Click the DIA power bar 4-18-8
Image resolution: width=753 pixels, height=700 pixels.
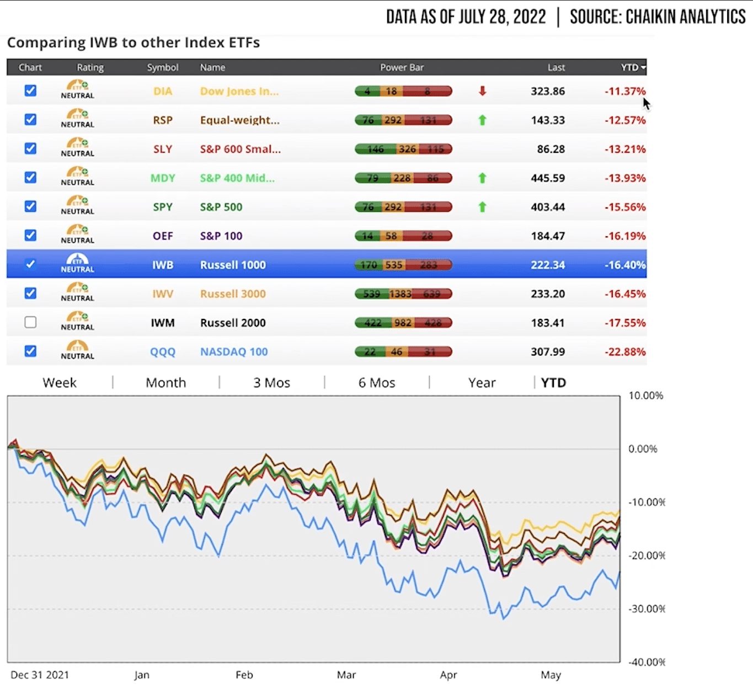403,91
